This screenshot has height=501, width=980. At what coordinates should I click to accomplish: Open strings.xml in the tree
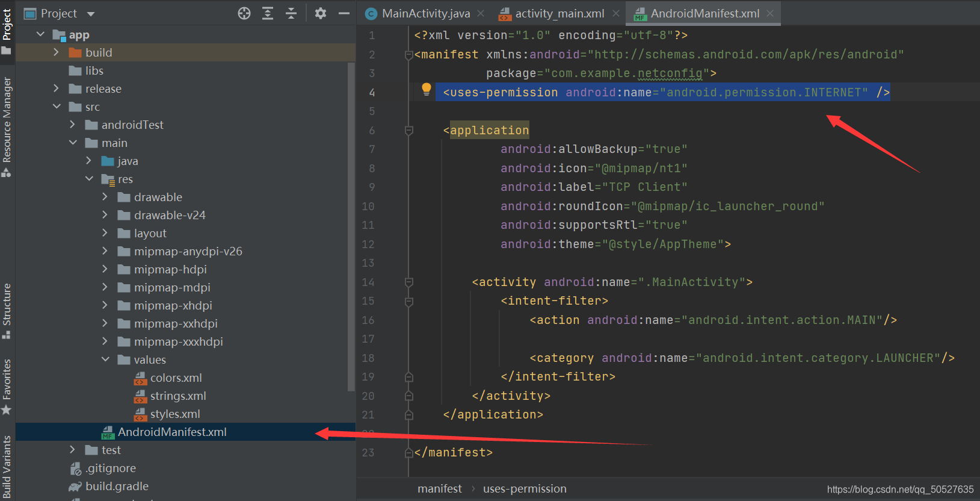[178, 396]
